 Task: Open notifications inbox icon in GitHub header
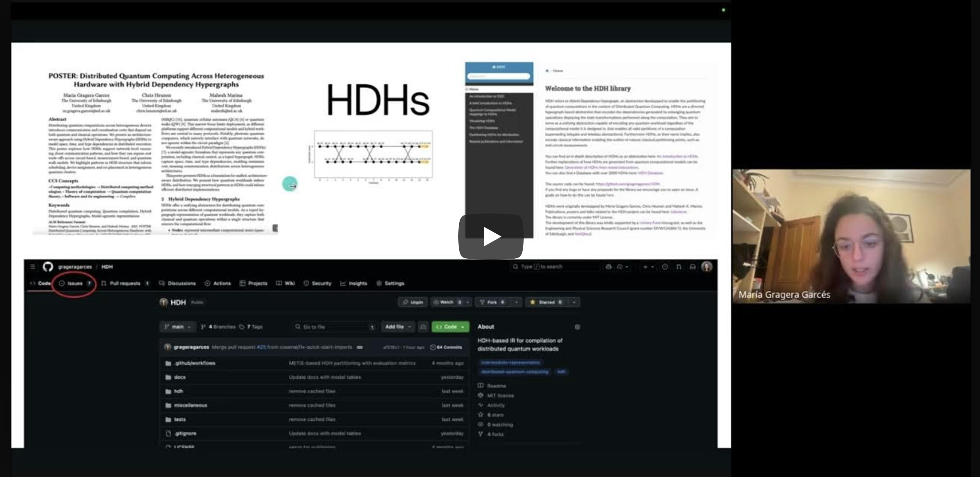(692, 267)
